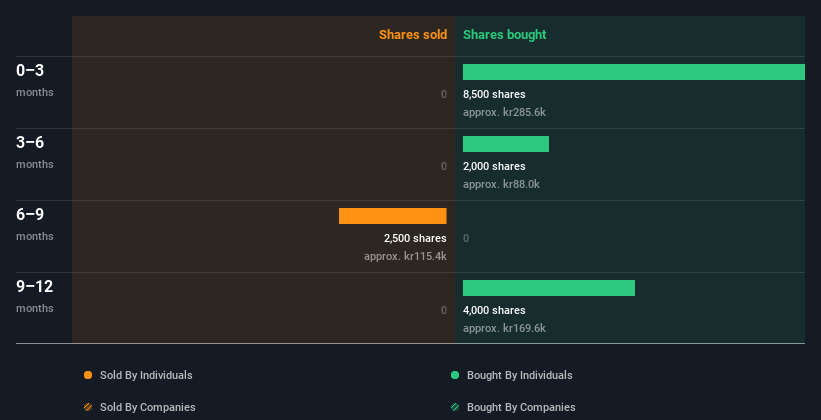Click the approx. kr115.4k value text
Screen dimensions: 821x420
(x=405, y=257)
